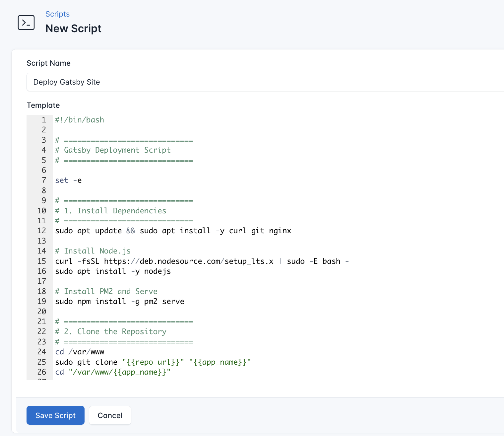Click the Install Node.js comment
504x436 pixels.
(93, 251)
